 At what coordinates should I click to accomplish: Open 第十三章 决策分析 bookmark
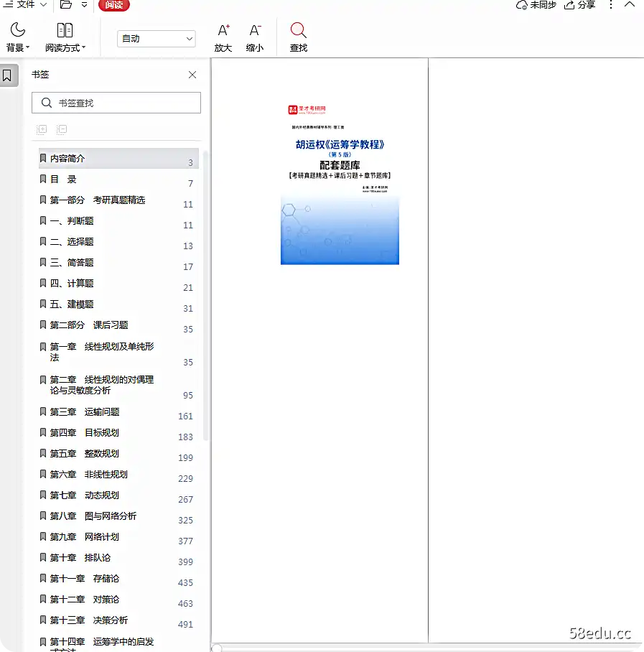118,620
